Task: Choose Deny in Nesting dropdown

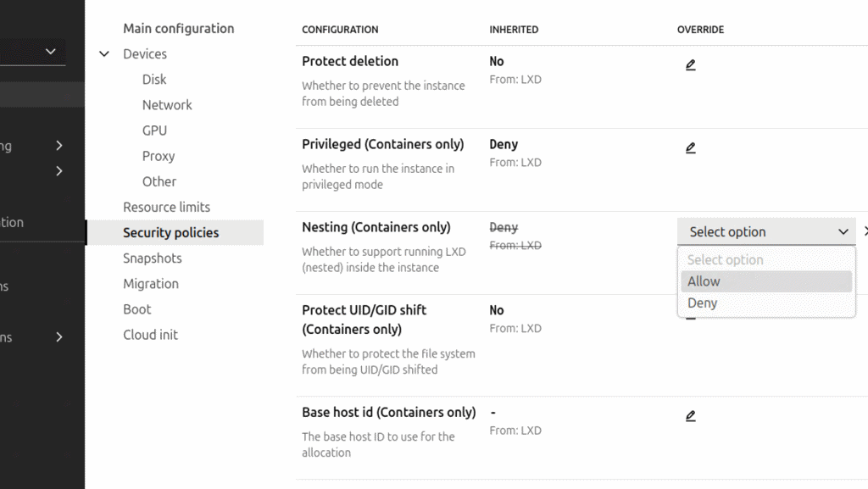Action: pyautogui.click(x=703, y=303)
